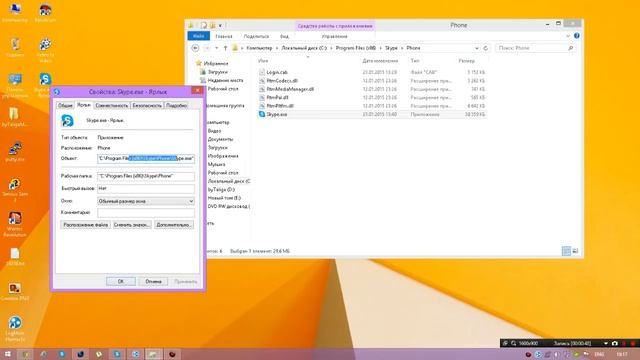Switch to the Общие tab

point(65,105)
